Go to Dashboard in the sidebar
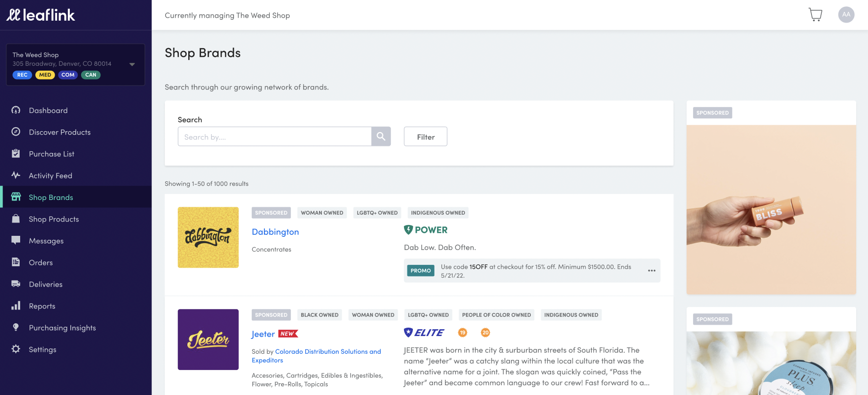The image size is (868, 395). click(48, 110)
